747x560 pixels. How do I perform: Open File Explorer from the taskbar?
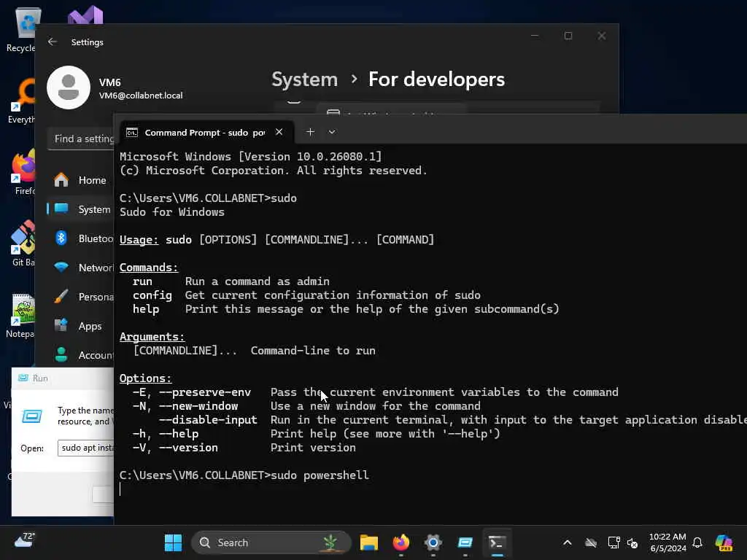[368, 542]
